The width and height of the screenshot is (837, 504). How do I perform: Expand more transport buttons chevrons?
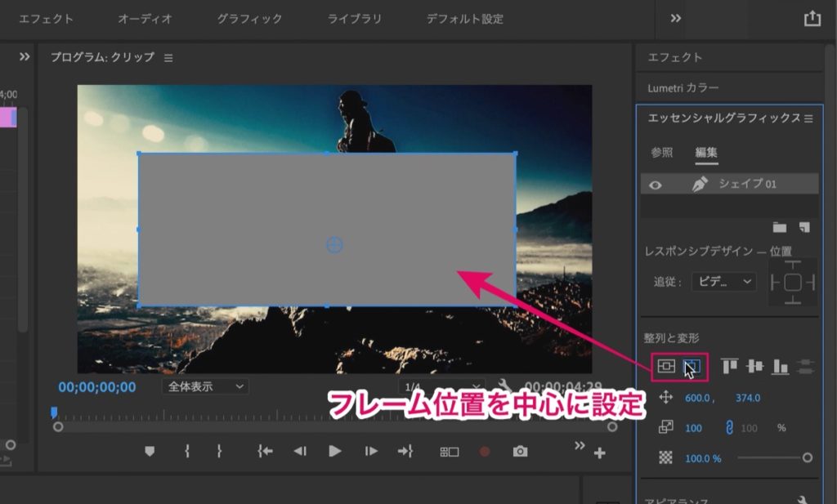click(x=580, y=445)
